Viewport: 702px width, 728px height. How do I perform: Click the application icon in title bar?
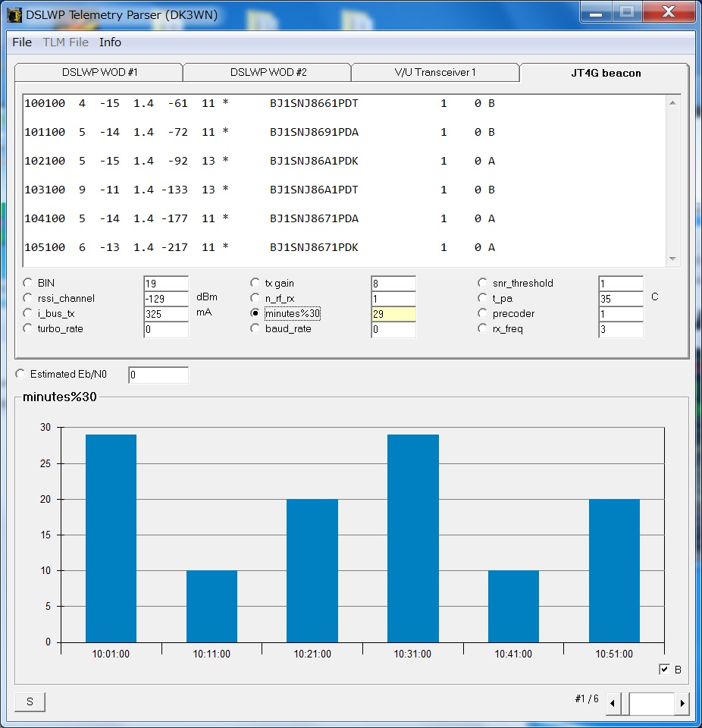click(x=14, y=15)
